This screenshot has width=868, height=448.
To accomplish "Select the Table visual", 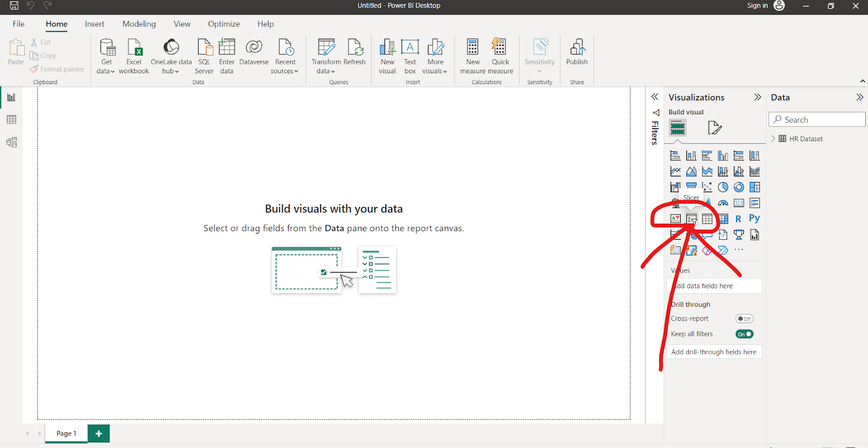I will click(x=707, y=219).
